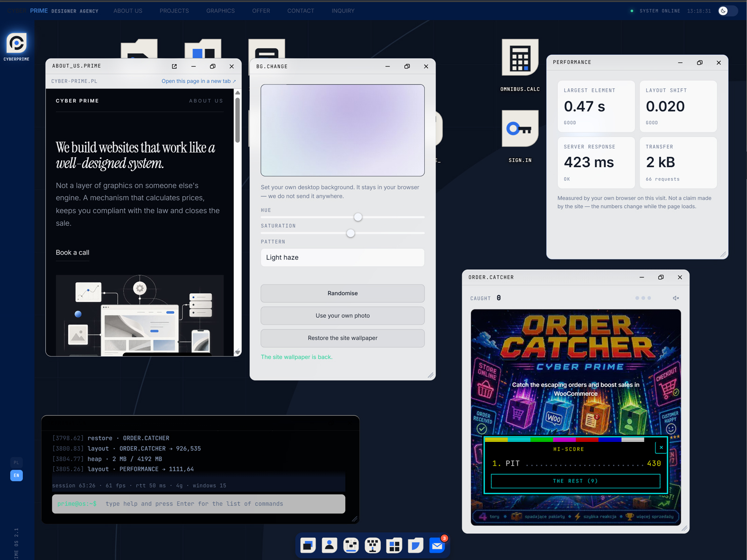Click the SYSTEM ONLINE status indicator
Image resolution: width=747 pixels, height=560 pixels.
tap(655, 11)
